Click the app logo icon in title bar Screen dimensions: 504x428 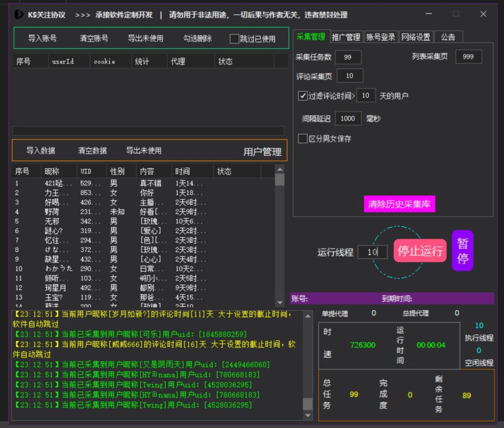pos(18,15)
